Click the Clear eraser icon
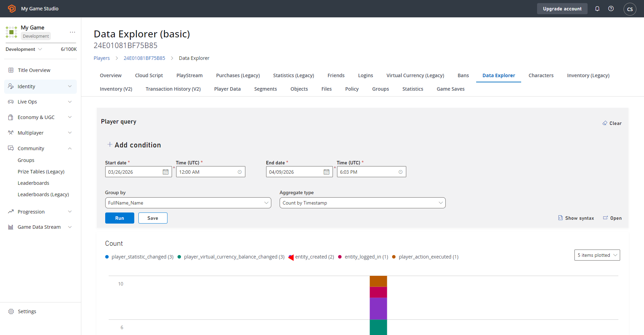Screen dimensions: 644x335 (605, 123)
